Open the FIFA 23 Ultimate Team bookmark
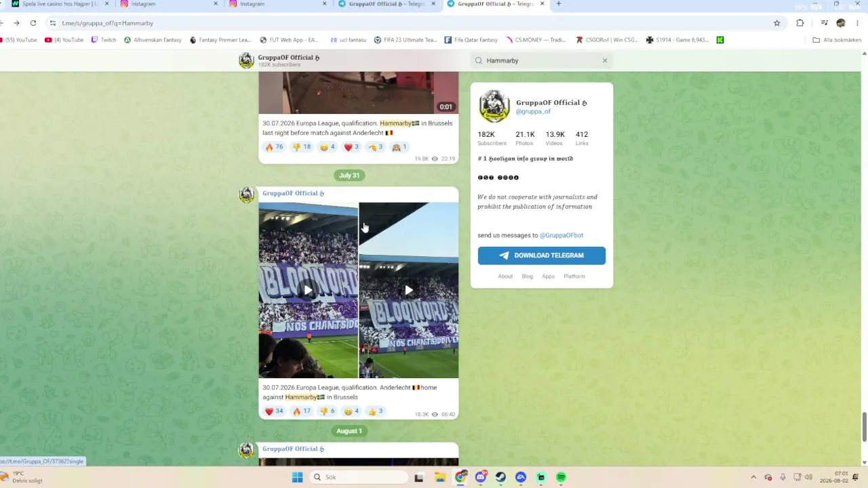 406,40
